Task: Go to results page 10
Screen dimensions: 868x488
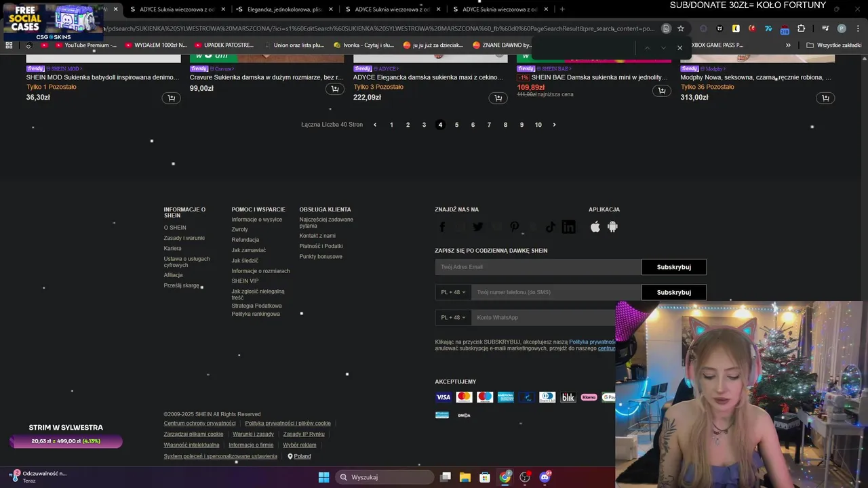Action: pyautogui.click(x=538, y=125)
